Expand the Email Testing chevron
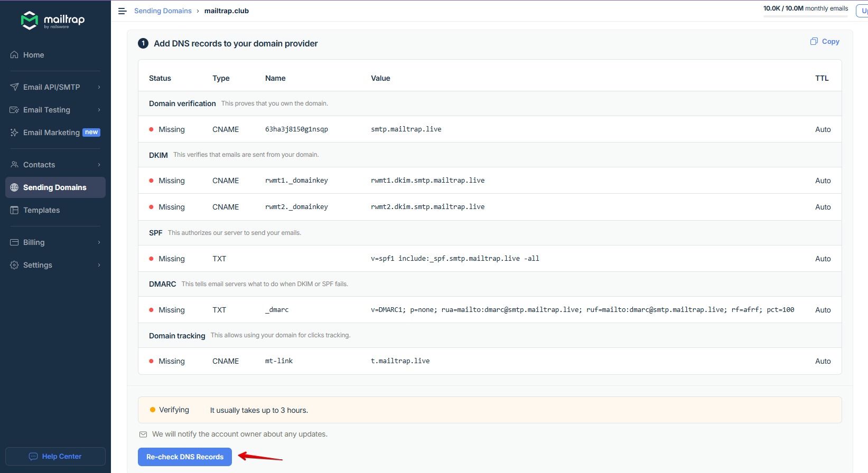Image resolution: width=868 pixels, height=473 pixels. (x=99, y=110)
